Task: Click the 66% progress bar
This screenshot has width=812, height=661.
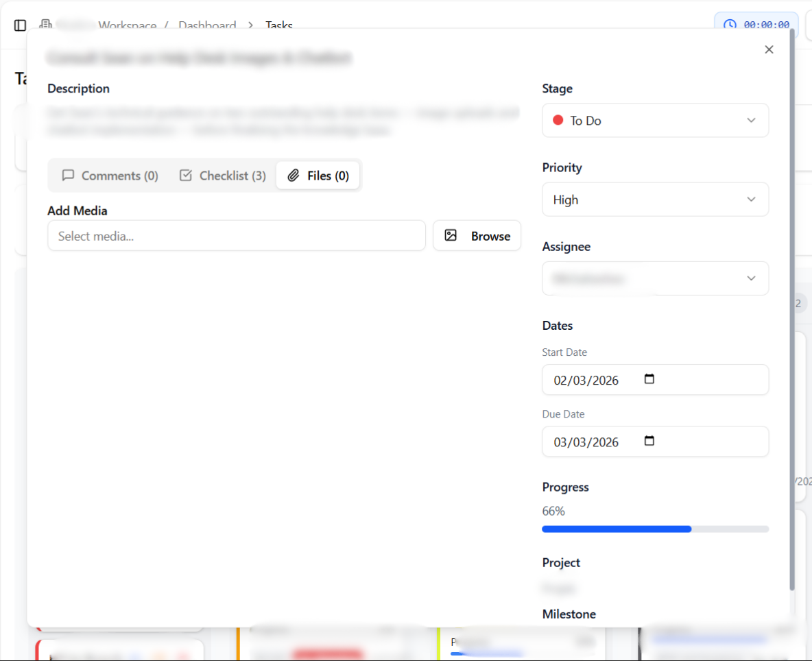Action: click(x=655, y=529)
